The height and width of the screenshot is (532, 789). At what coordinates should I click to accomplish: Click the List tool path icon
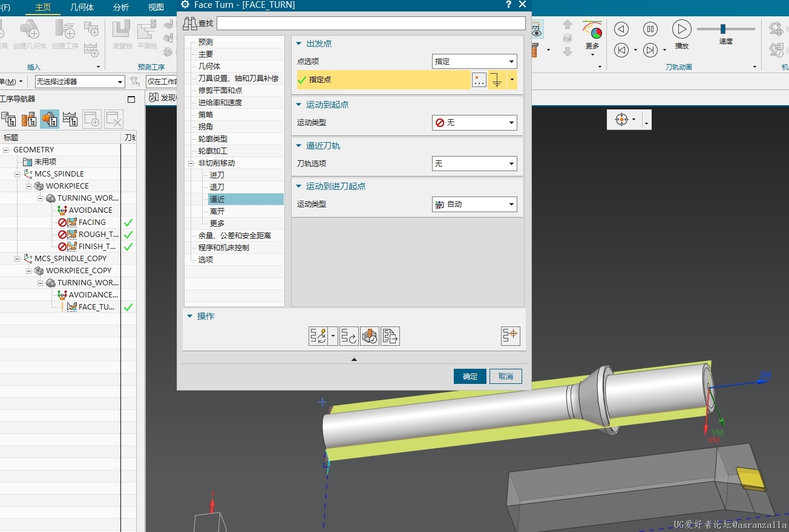(x=390, y=336)
